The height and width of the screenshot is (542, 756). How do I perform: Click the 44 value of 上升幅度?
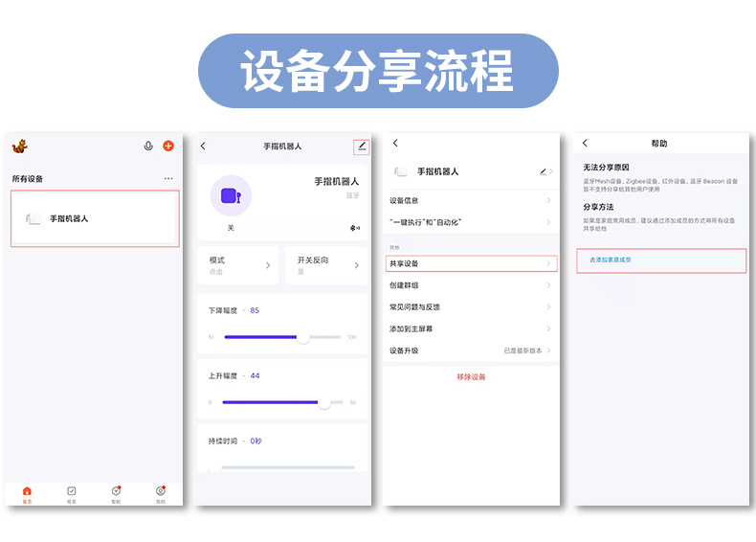(256, 375)
